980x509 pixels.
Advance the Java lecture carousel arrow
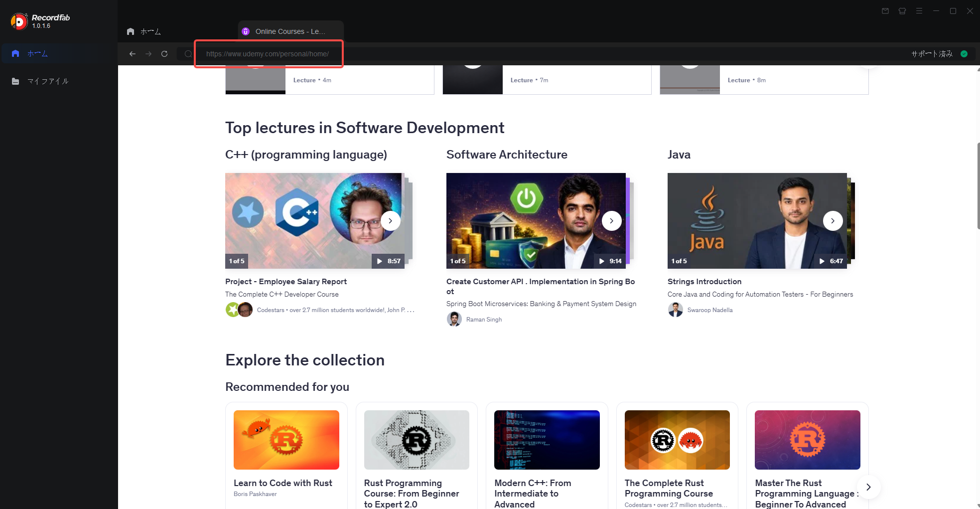(833, 221)
